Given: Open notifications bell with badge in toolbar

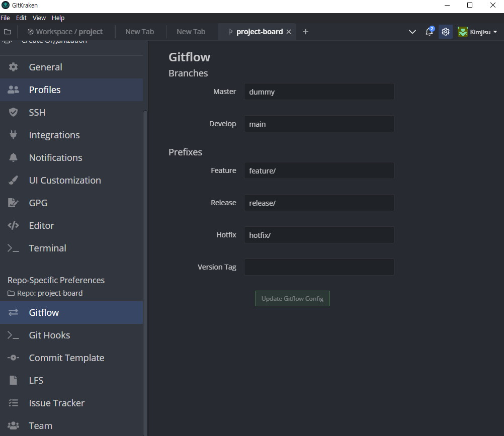Looking at the screenshot, I should 430,32.
